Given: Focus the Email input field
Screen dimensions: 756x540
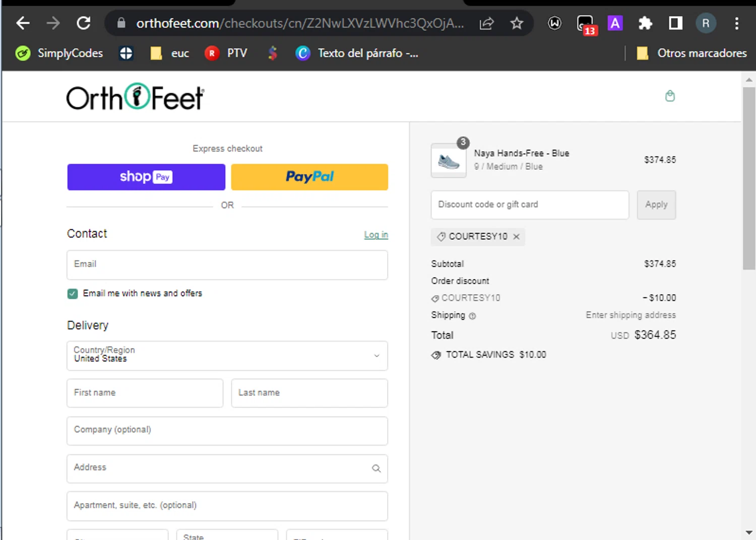Looking at the screenshot, I should coord(227,265).
